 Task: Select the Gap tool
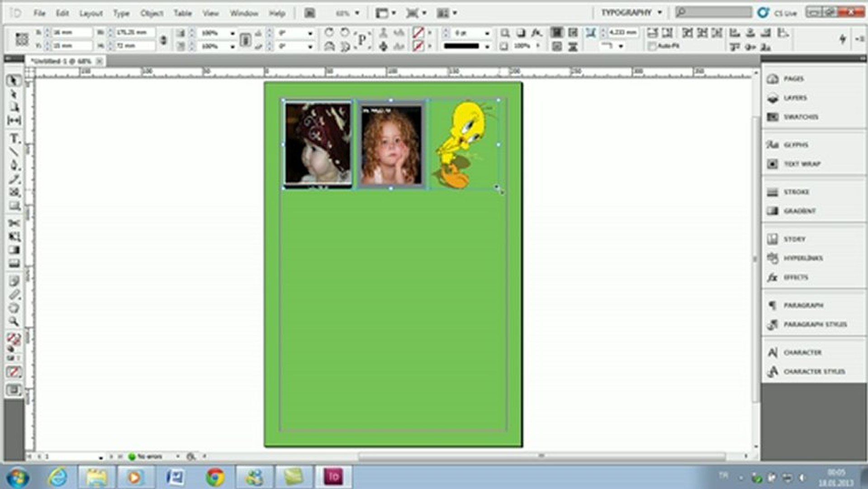tap(14, 120)
